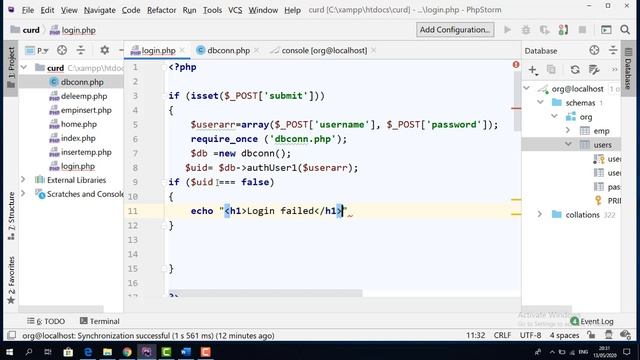Close the console tab
This screenshot has width=640, height=360.
(373, 50)
